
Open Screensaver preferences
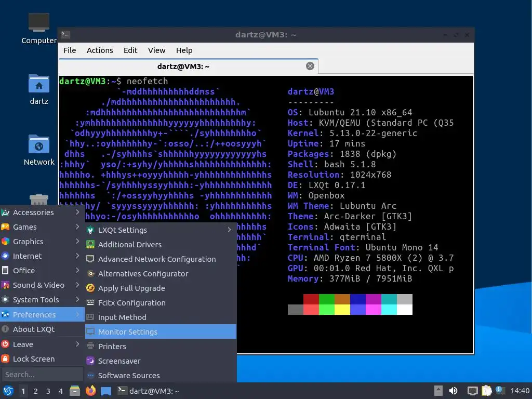[161, 361]
